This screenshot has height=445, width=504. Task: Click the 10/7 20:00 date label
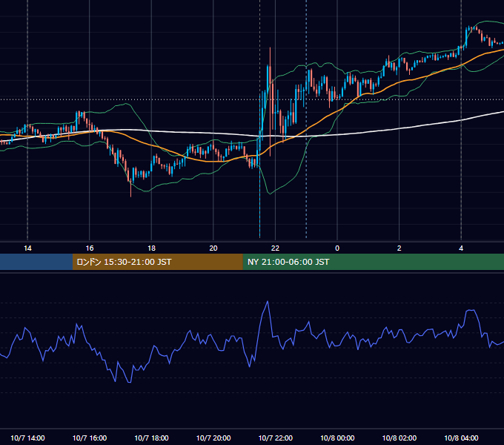213,438
